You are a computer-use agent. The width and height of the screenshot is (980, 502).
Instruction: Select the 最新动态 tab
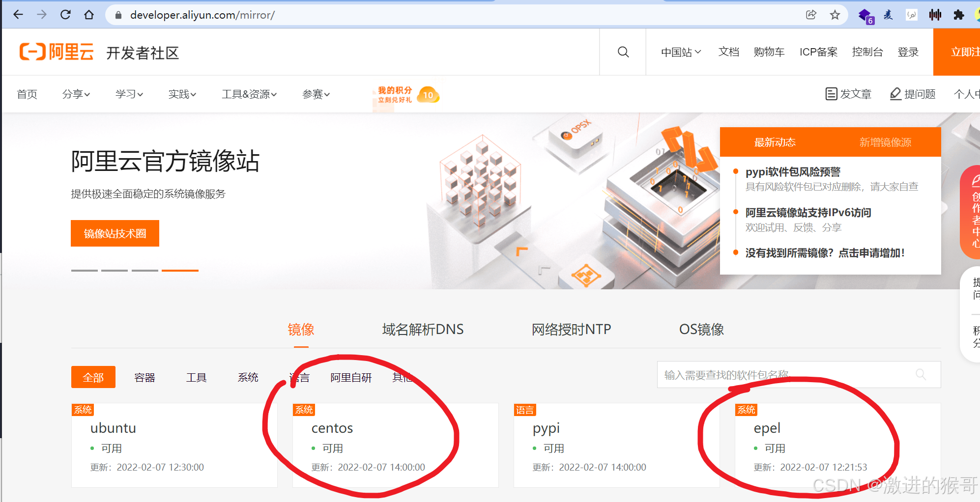pyautogui.click(x=775, y=142)
